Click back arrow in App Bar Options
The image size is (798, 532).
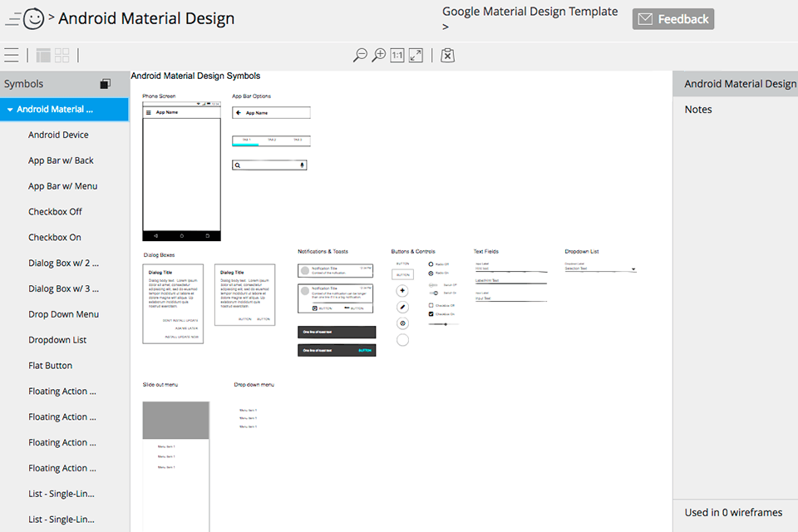point(239,112)
